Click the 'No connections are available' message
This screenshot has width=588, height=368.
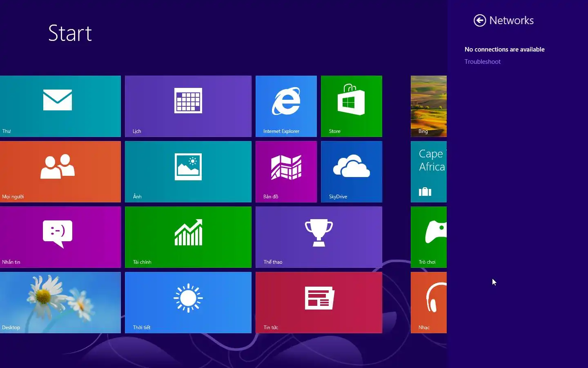click(x=505, y=49)
